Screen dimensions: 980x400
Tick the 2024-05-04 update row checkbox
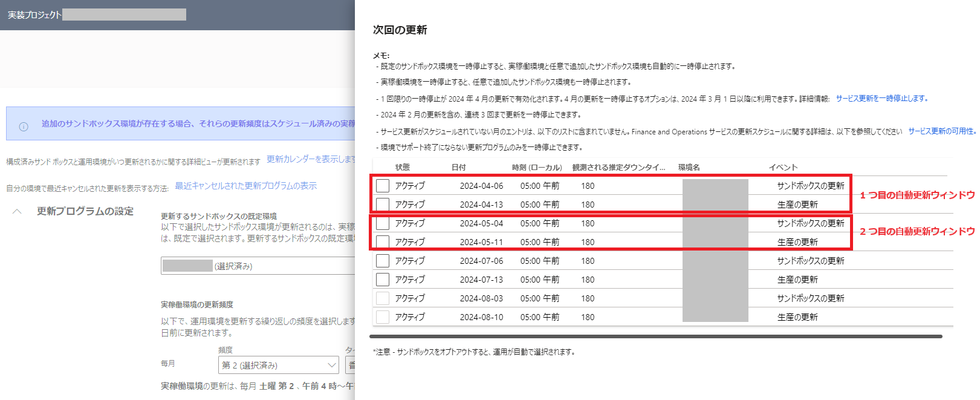tap(383, 223)
